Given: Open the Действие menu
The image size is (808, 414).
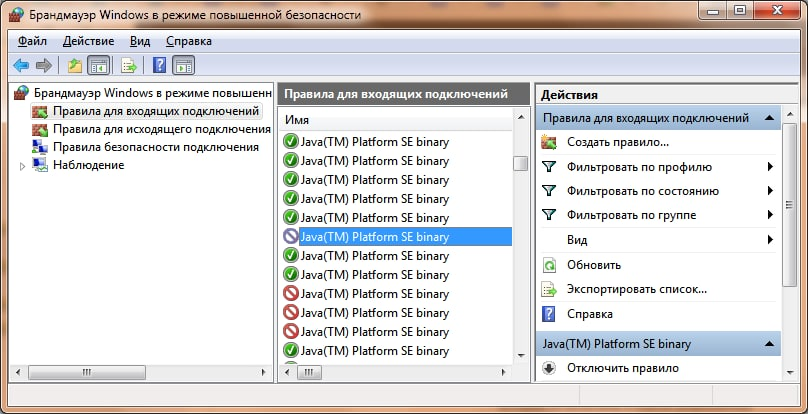Looking at the screenshot, I should [x=88, y=41].
